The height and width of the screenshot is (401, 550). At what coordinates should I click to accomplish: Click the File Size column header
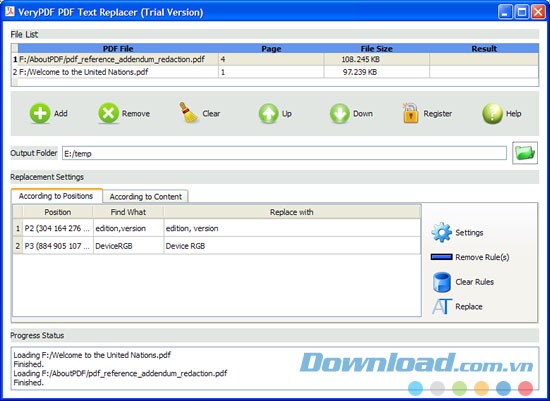coord(376,48)
